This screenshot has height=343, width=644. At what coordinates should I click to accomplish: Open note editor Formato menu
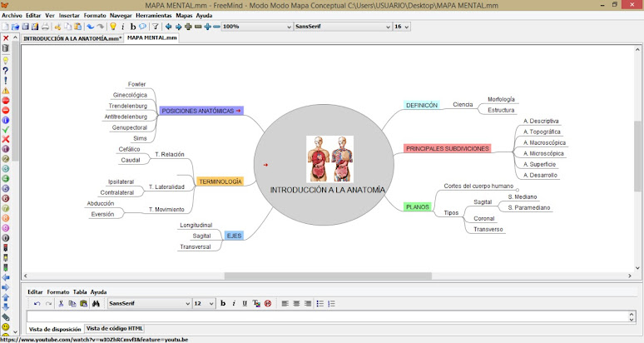point(58,292)
